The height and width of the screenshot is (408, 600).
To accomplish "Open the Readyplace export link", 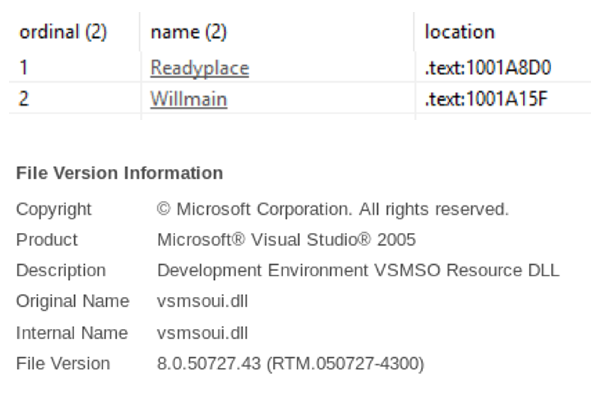I will click(199, 68).
